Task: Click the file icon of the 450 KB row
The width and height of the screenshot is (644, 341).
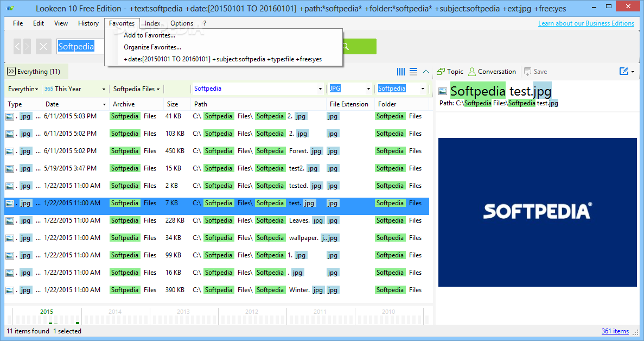Action: 10,151
